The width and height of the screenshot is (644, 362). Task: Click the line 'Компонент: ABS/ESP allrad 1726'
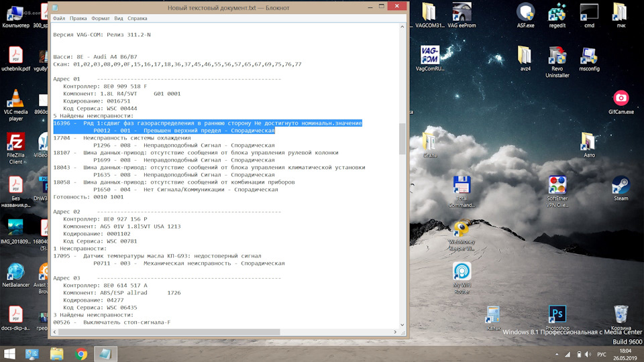click(122, 293)
